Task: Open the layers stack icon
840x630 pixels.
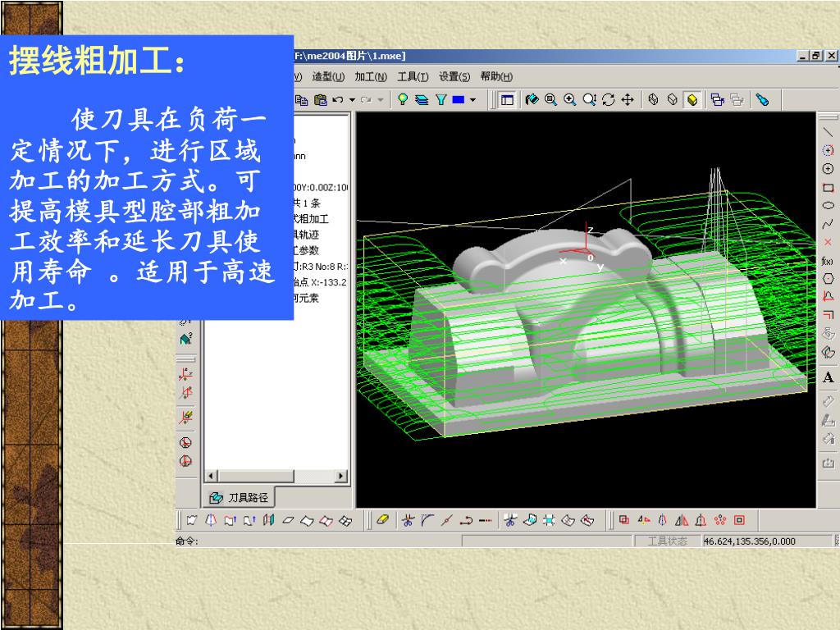Action: click(422, 99)
